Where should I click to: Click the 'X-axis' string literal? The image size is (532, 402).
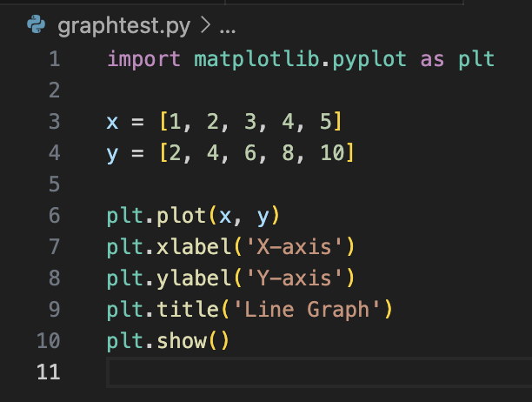[294, 247]
